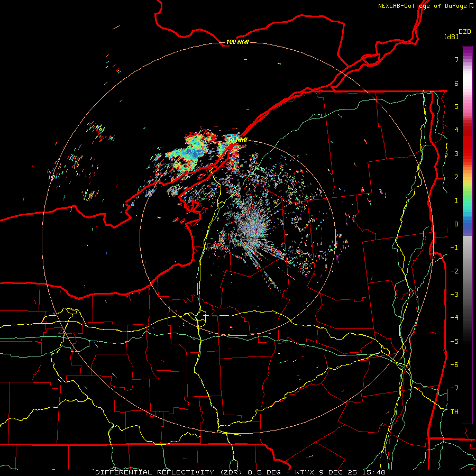Click the -7 value on color scale

(454, 388)
